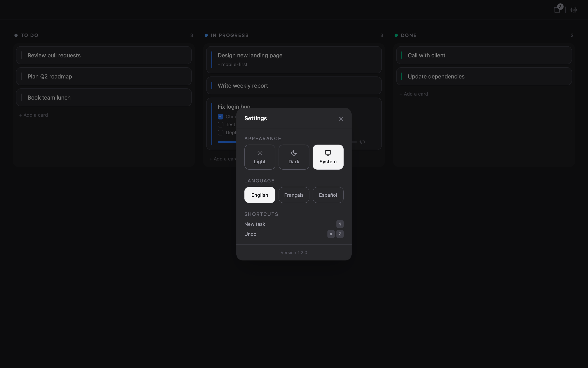Click the DONE column header
Image resolution: width=588 pixels, height=368 pixels.
409,35
